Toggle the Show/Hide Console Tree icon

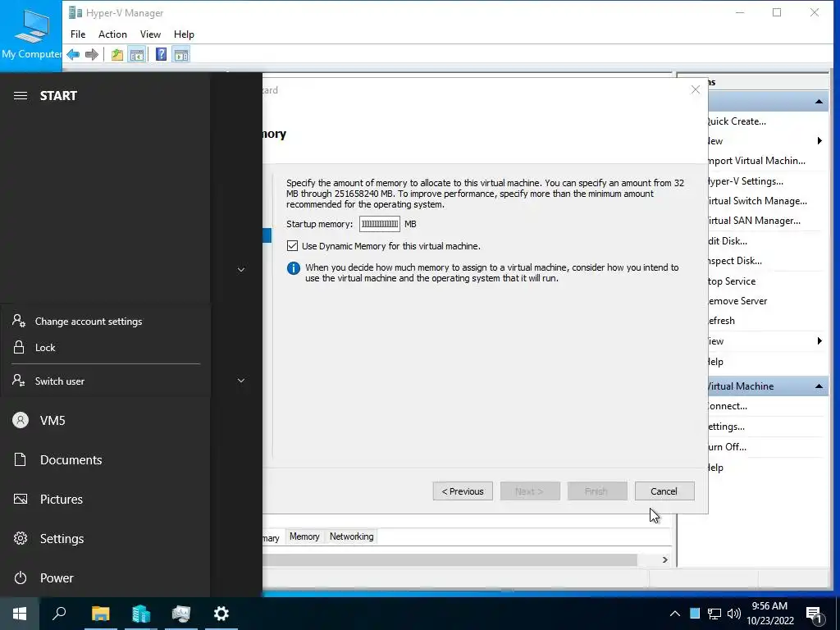[x=137, y=54]
